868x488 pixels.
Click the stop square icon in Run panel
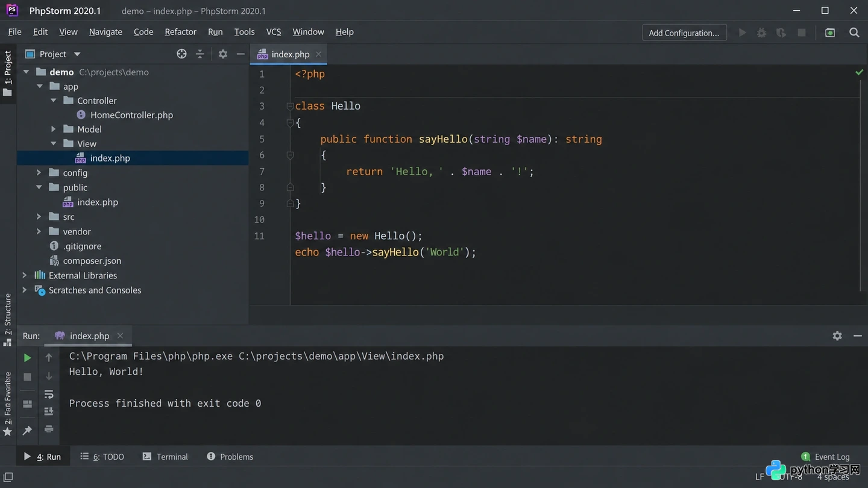point(27,377)
